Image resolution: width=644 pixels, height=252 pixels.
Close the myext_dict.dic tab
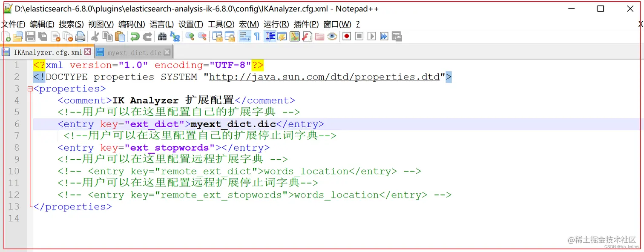(x=167, y=52)
